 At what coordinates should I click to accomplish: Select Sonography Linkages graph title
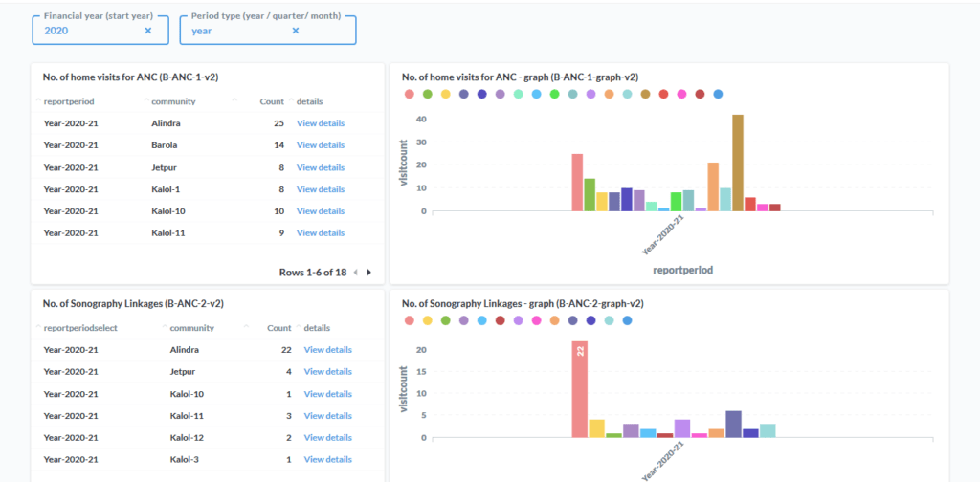(523, 303)
